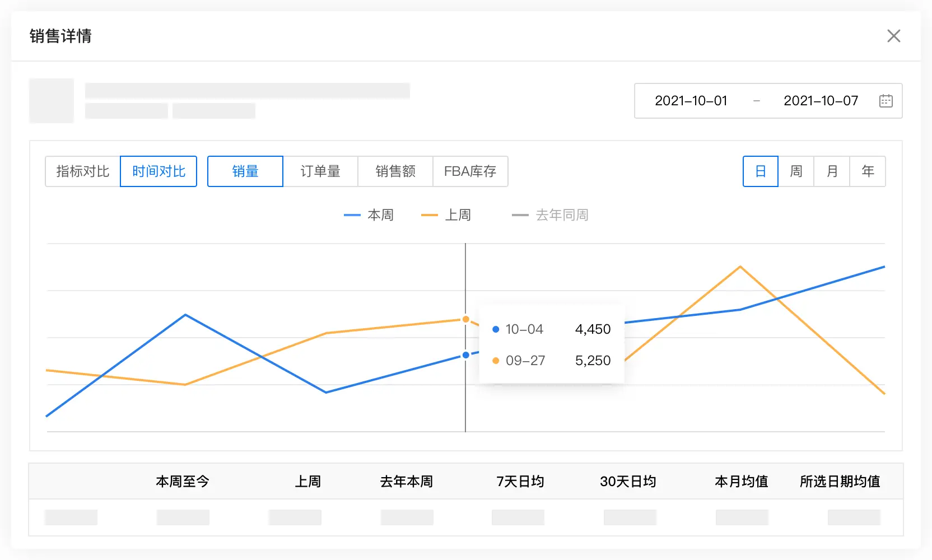This screenshot has width=932, height=560.
Task: Close the 销售详情 dialog
Action: [893, 36]
